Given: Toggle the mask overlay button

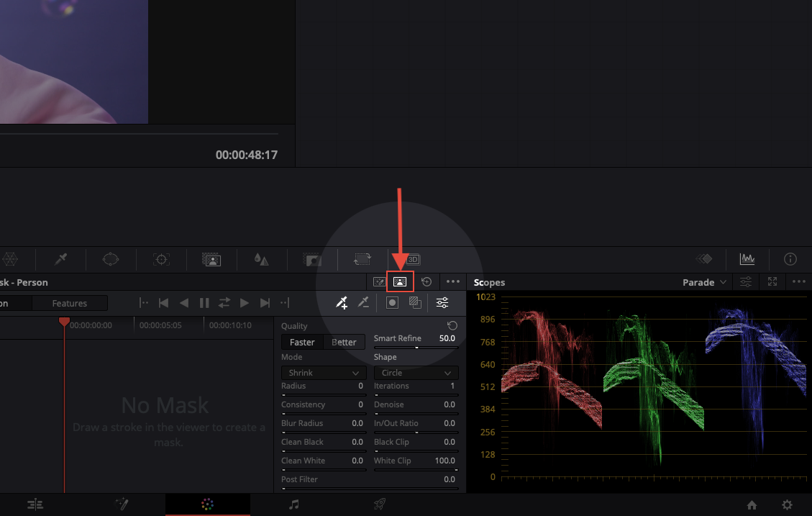Looking at the screenshot, I should pos(392,303).
